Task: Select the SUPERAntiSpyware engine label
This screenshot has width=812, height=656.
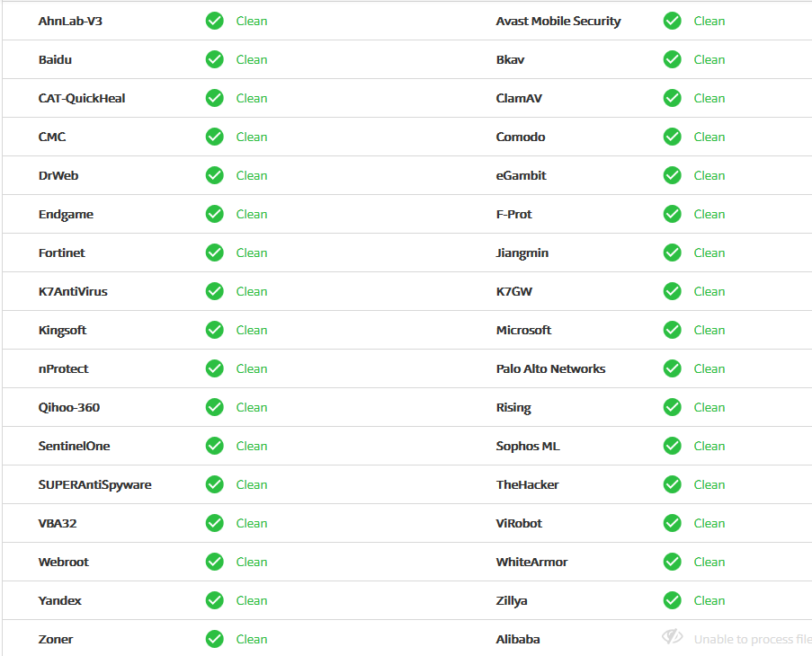Action: point(94,484)
